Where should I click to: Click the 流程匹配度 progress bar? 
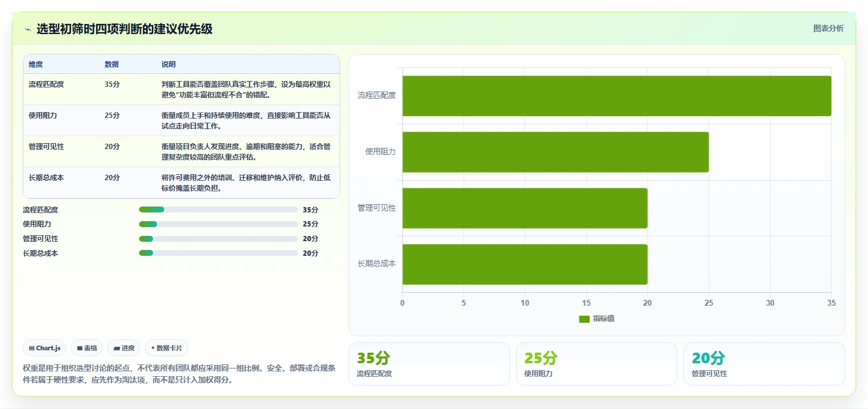tap(218, 209)
